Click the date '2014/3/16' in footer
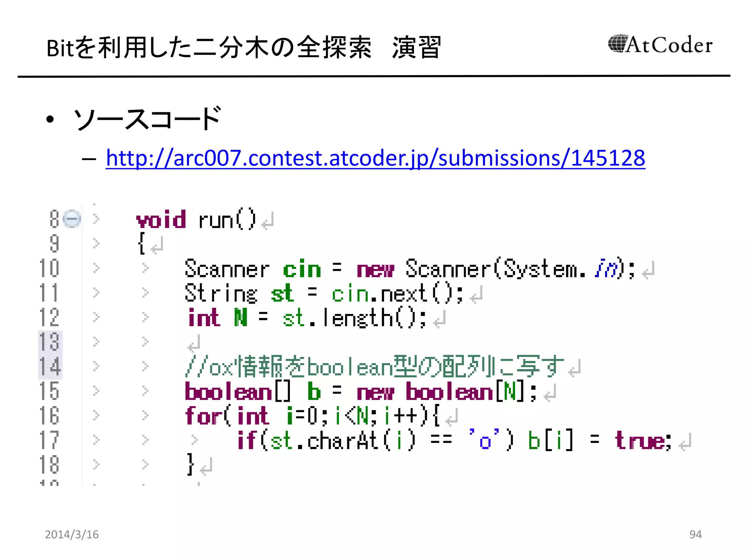 (x=72, y=534)
